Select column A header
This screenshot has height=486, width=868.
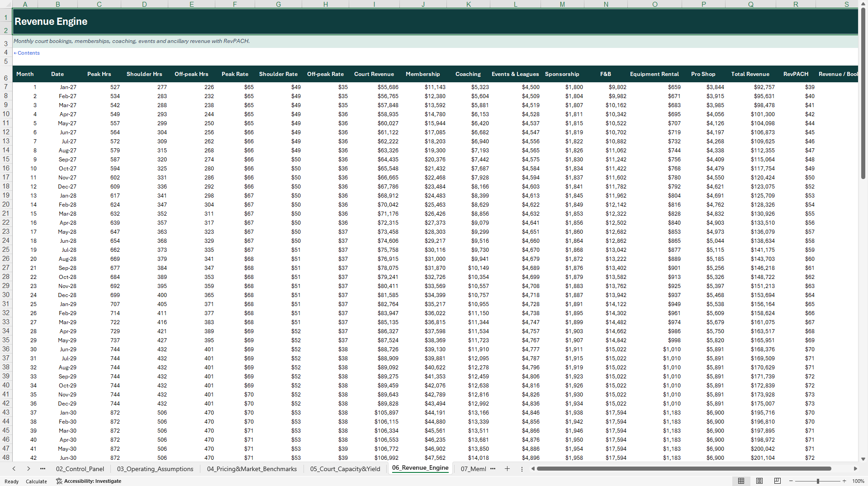[x=25, y=4]
